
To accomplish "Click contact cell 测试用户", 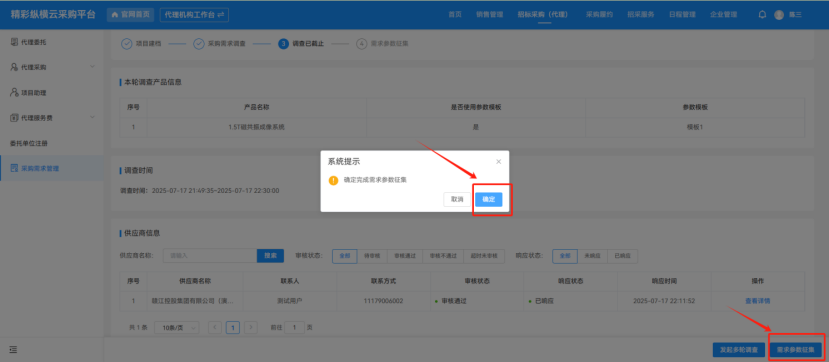I will click(290, 301).
